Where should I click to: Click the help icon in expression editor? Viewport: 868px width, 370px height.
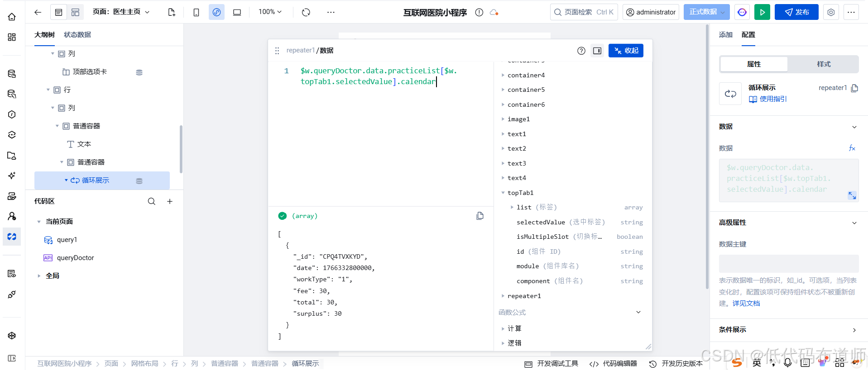point(581,51)
